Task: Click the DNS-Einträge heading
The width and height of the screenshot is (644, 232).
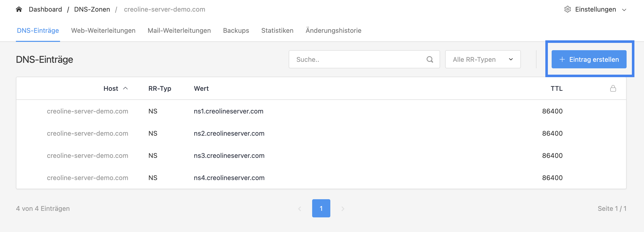Action: 44,60
